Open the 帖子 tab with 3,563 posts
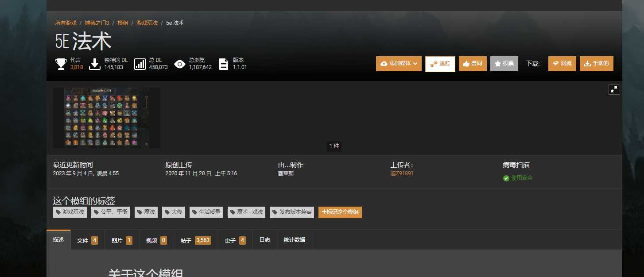 195,240
